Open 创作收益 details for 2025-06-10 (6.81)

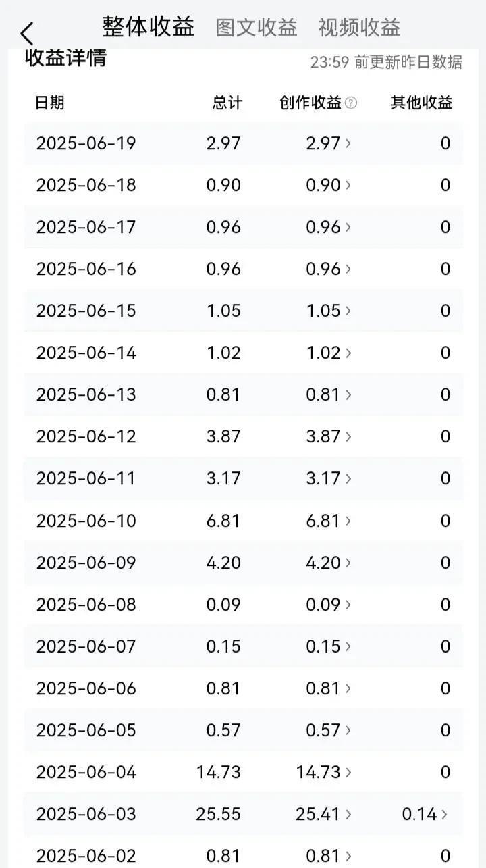click(x=329, y=521)
